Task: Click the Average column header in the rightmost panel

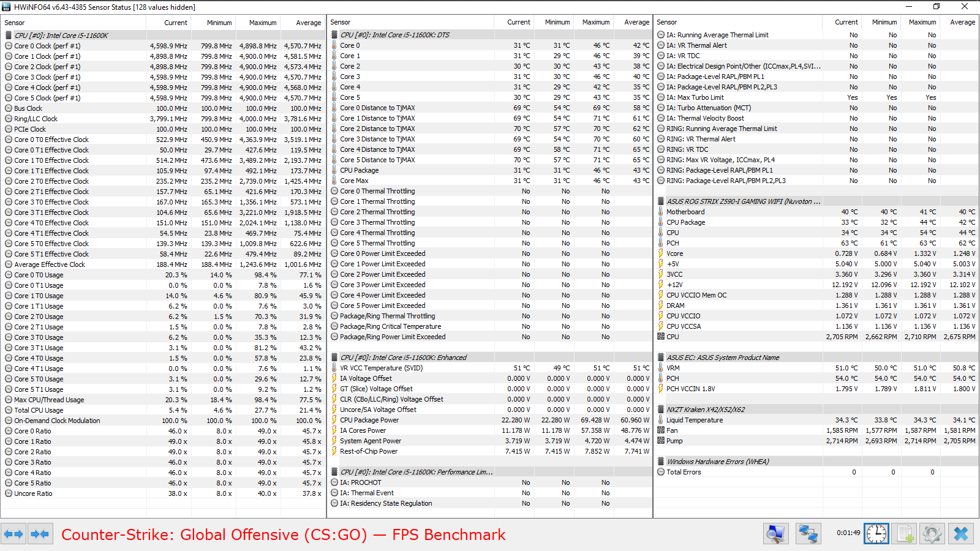Action: (x=962, y=22)
